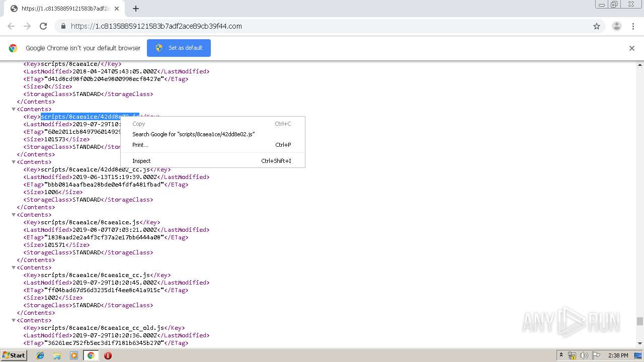Open Action Center flag tray icon
This screenshot has width=644, height=362.
(596, 355)
